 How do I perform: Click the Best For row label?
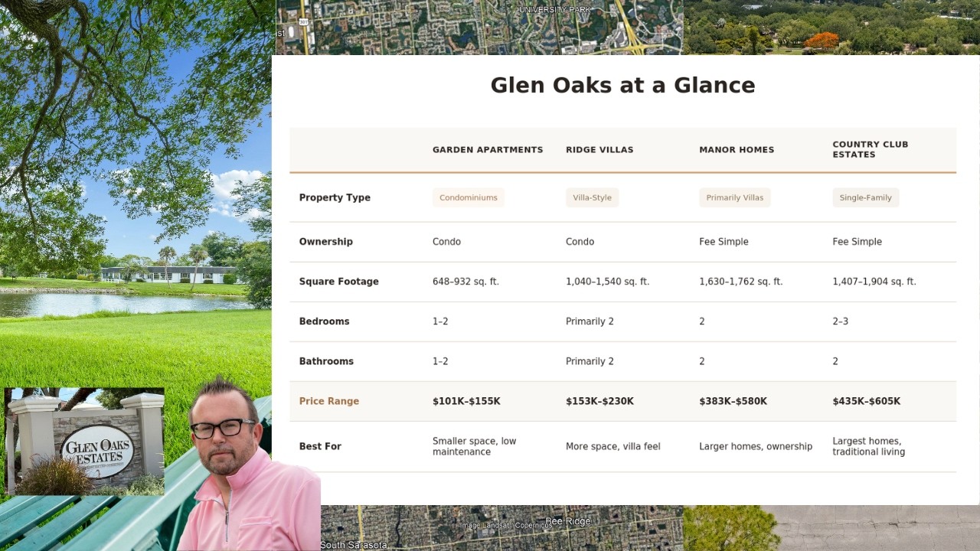coord(320,446)
